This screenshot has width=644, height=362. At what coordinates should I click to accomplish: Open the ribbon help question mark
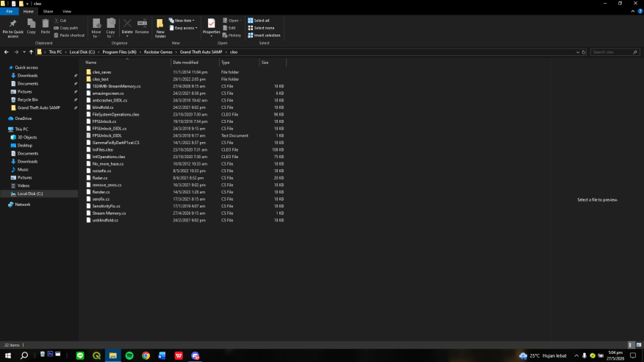(x=640, y=12)
